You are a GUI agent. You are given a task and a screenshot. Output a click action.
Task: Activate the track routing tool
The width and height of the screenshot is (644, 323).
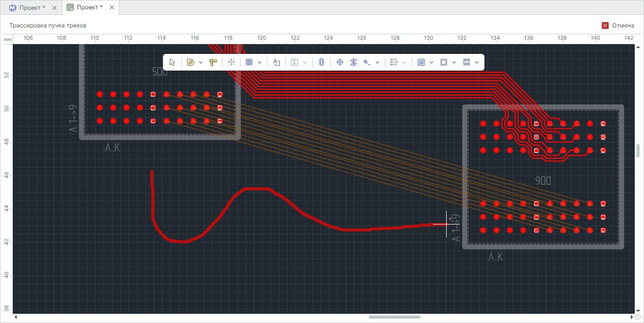tap(191, 62)
